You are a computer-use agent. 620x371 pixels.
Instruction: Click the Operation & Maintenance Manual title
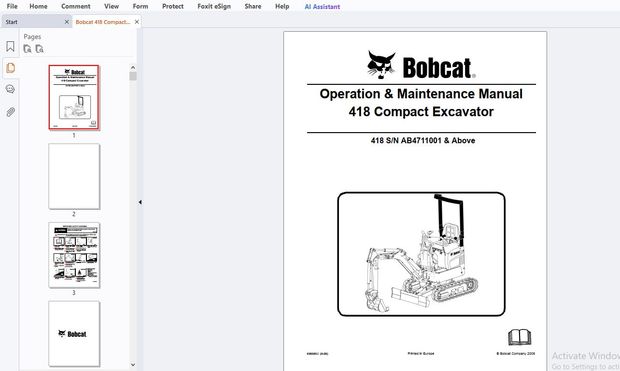[421, 94]
